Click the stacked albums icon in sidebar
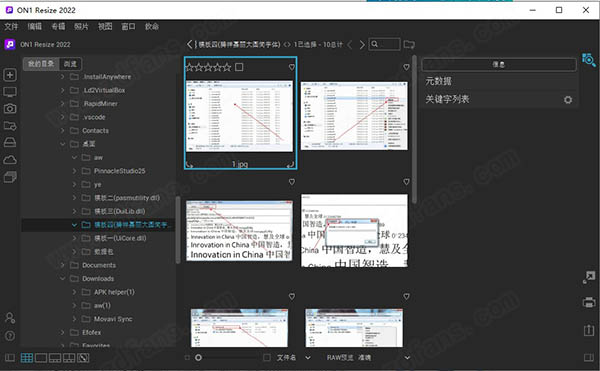 tap(10, 177)
